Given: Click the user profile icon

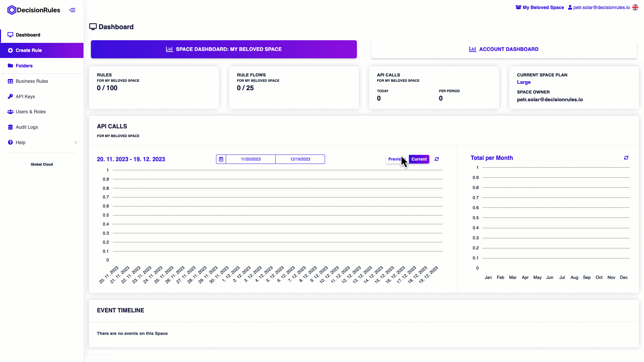Looking at the screenshot, I should 570,7.
